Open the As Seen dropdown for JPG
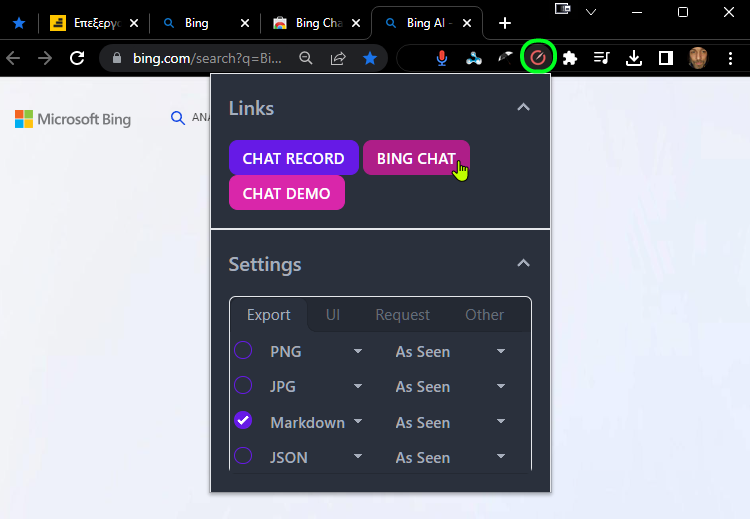This screenshot has width=750, height=519. 501,386
